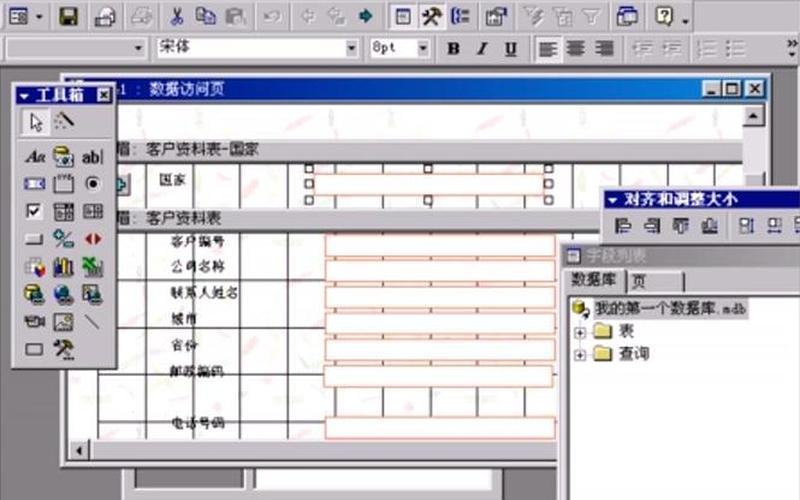Select the Command Button tool
This screenshot has width=800, height=500.
click(35, 239)
